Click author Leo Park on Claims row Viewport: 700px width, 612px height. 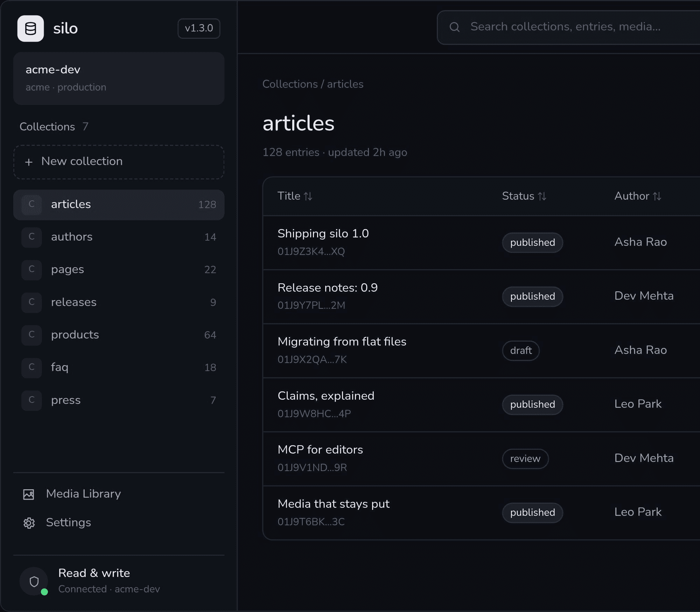tap(638, 404)
